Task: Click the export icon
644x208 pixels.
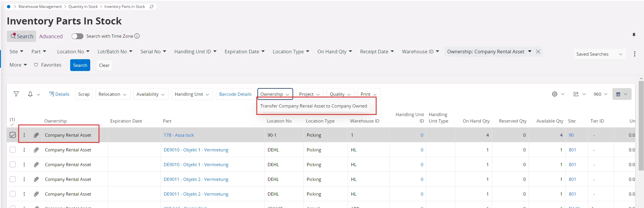Action: [576, 94]
